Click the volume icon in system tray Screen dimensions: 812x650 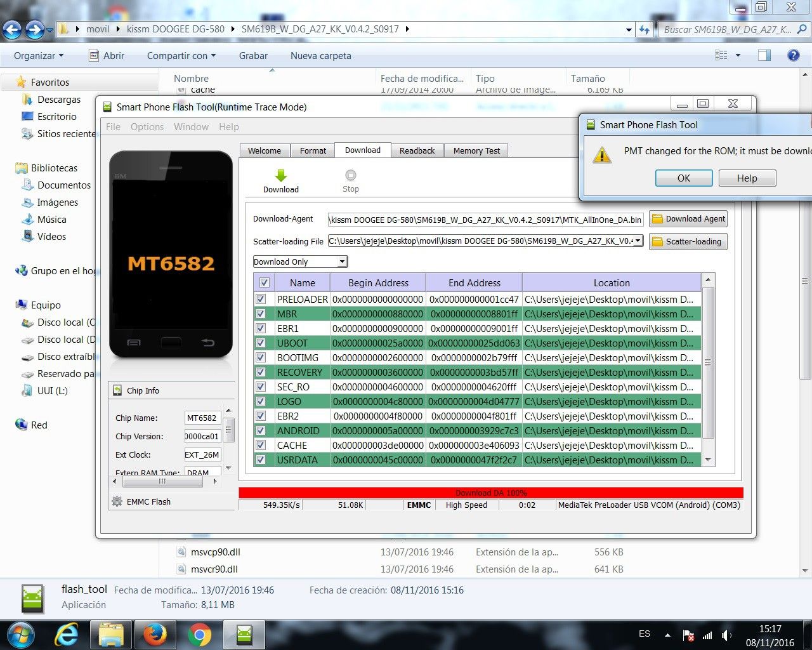[x=726, y=635]
